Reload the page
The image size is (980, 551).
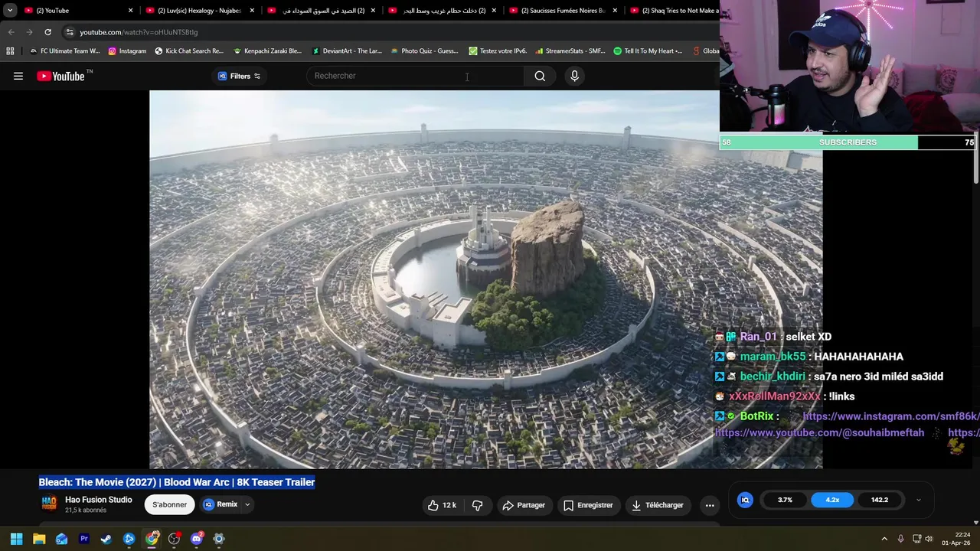[47, 32]
